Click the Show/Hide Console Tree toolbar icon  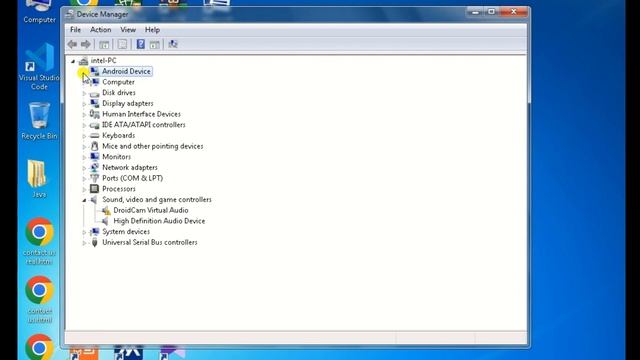[104, 44]
